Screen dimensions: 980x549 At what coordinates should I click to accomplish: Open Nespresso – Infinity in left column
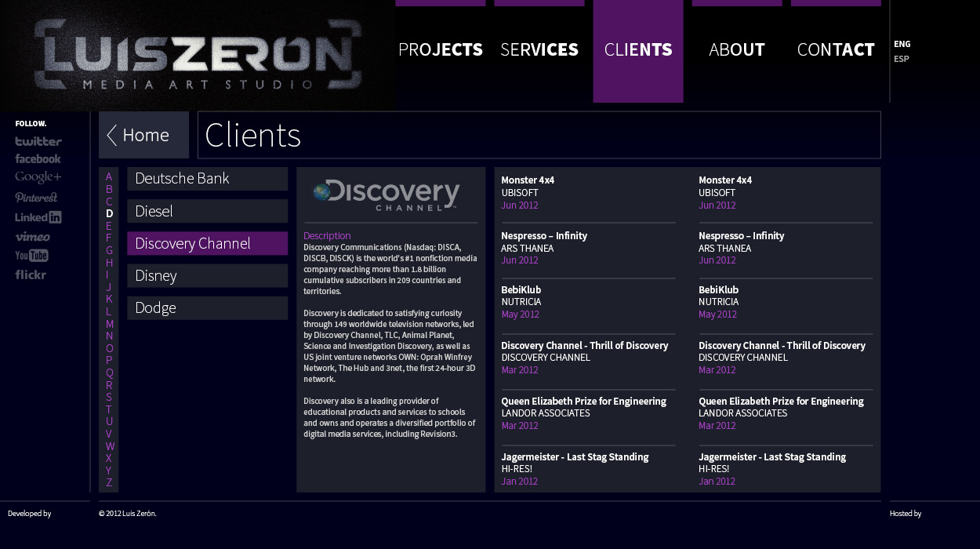coord(544,236)
